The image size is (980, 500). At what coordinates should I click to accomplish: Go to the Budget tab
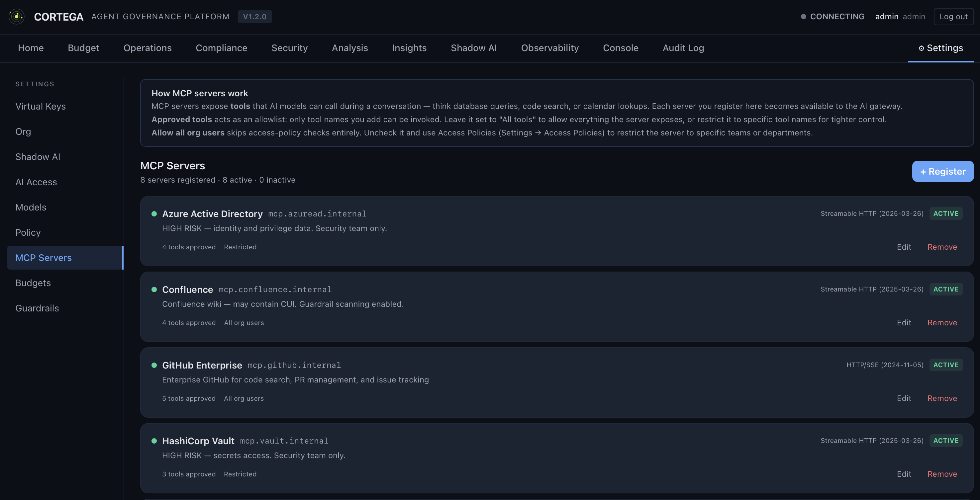[83, 48]
